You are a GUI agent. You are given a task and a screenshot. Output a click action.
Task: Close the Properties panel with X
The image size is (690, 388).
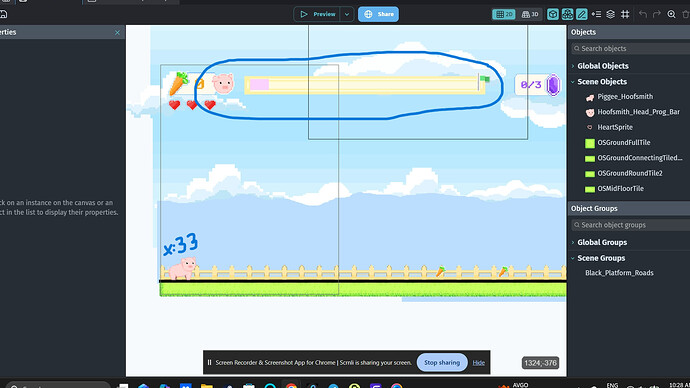[x=117, y=33]
